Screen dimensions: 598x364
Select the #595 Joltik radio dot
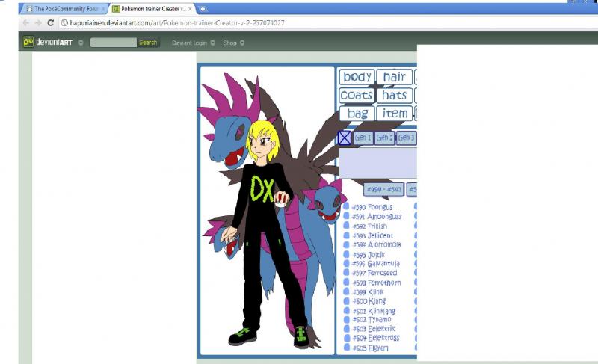tap(346, 254)
